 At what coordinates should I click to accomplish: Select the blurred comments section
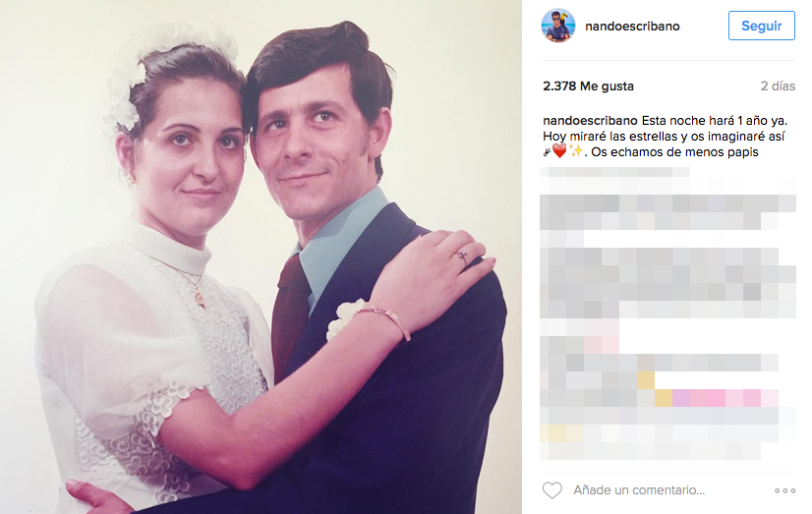pyautogui.click(x=667, y=314)
